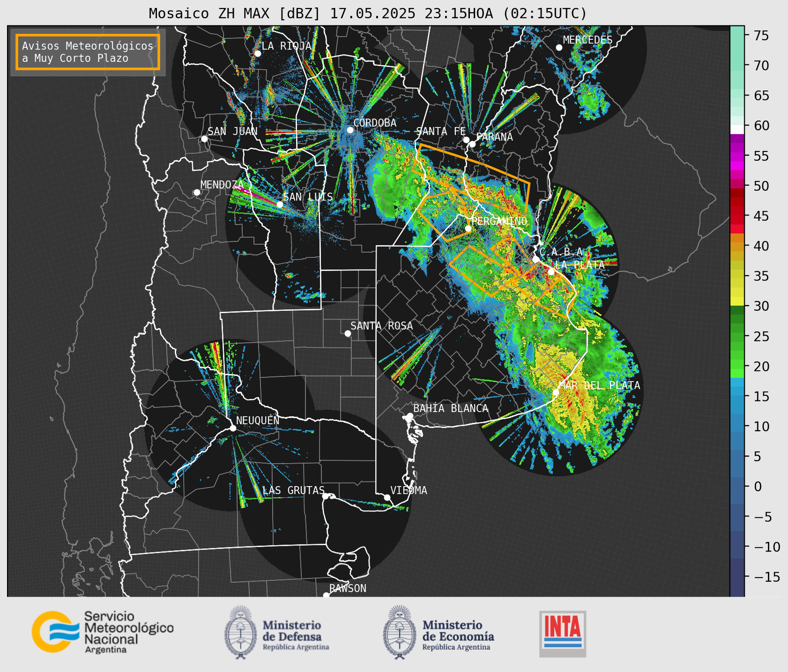Click the map title Mosaico ZH MAX
788x672 pixels.
click(x=368, y=13)
